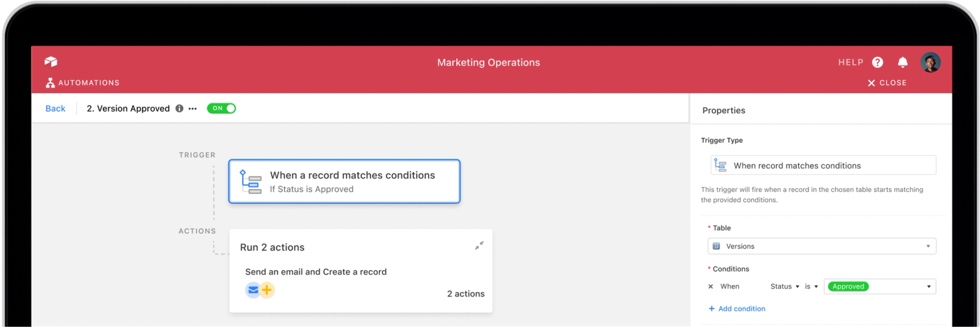Click the trigger card conditions icon
Viewport: 980px width, 327px height.
pos(251,182)
